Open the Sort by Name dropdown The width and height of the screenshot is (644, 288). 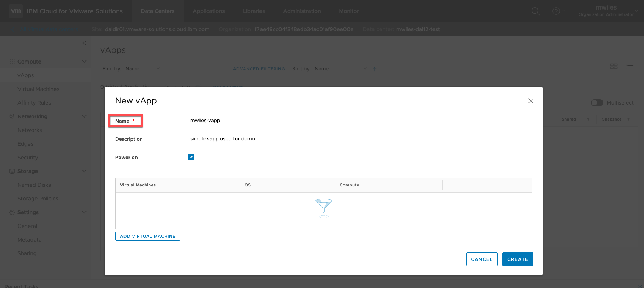click(x=341, y=69)
